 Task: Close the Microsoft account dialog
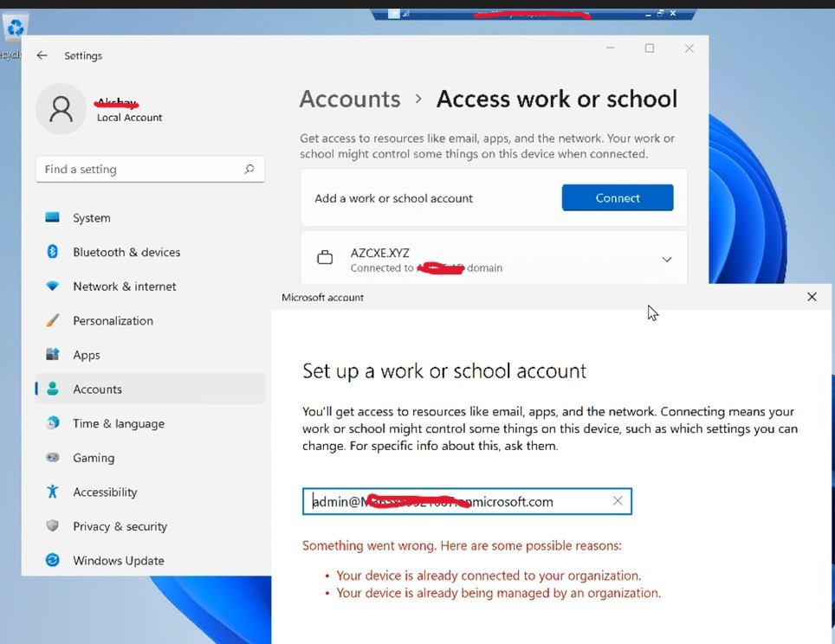pyautogui.click(x=812, y=297)
